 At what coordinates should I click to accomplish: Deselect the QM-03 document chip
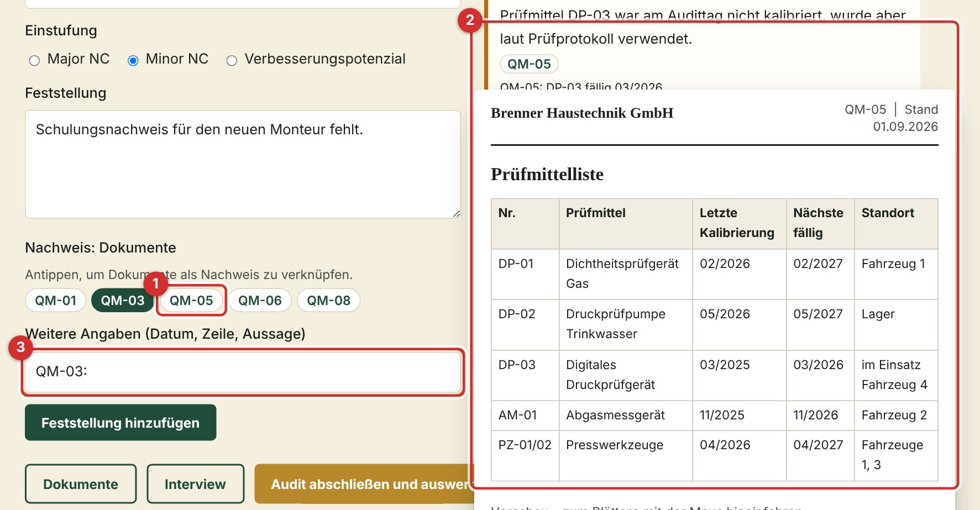click(123, 301)
